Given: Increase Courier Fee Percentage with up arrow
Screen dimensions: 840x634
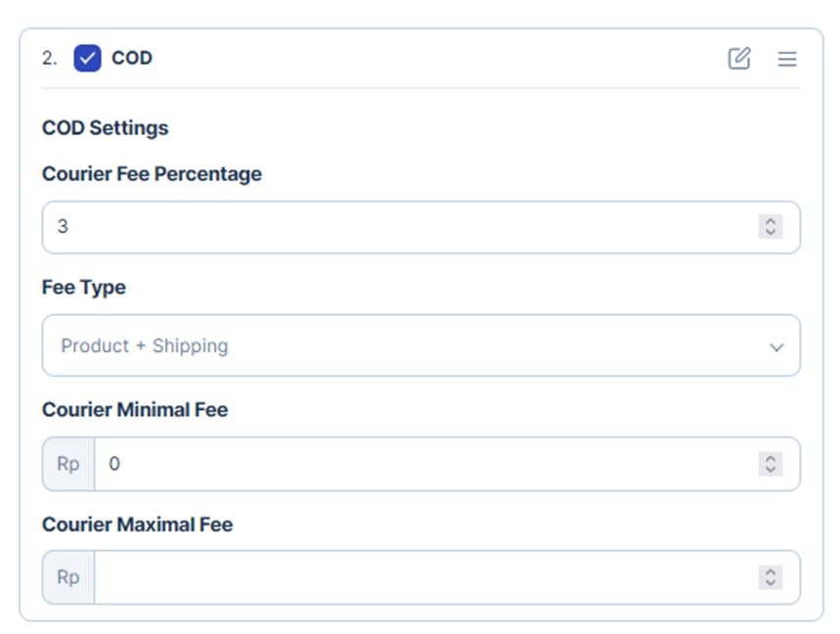Looking at the screenshot, I should (x=771, y=221).
